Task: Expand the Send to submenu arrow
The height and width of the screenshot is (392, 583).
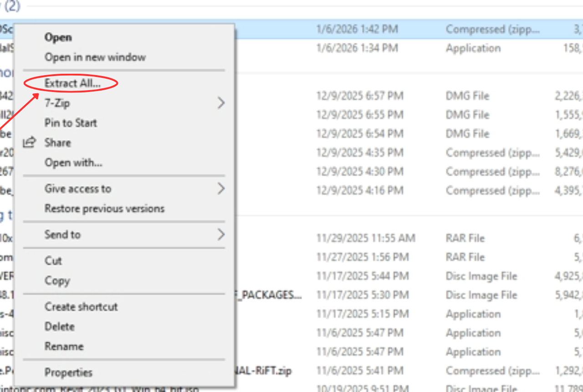Action: click(x=221, y=234)
